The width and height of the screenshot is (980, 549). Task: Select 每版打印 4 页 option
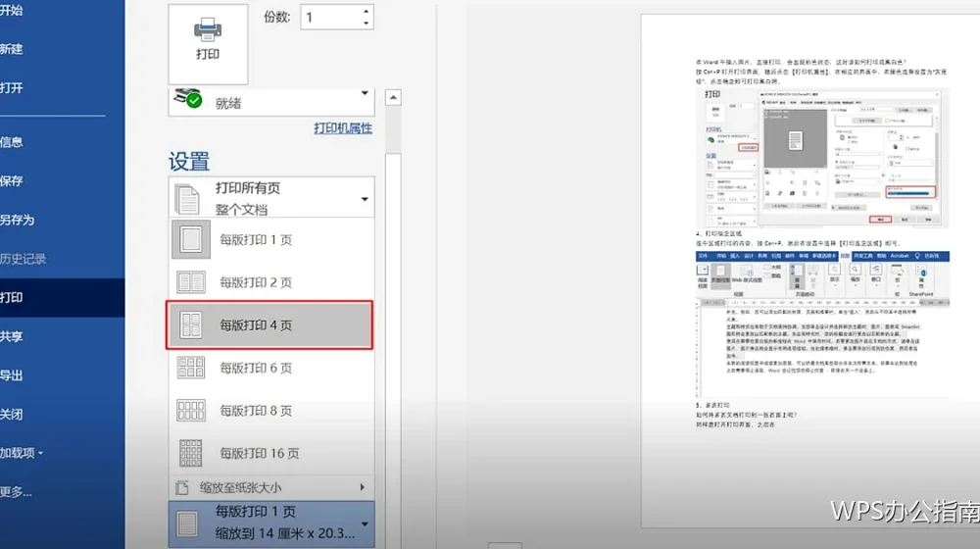pos(270,325)
